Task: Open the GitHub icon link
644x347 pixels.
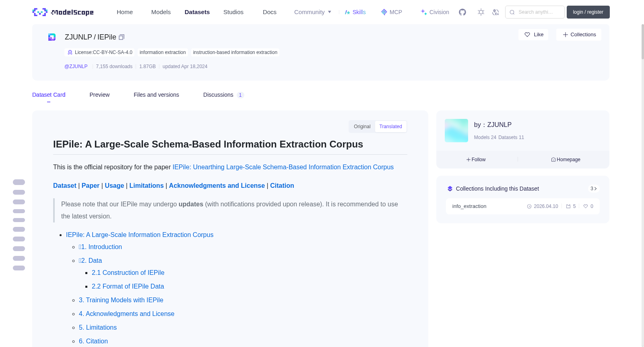Action: coord(462,12)
